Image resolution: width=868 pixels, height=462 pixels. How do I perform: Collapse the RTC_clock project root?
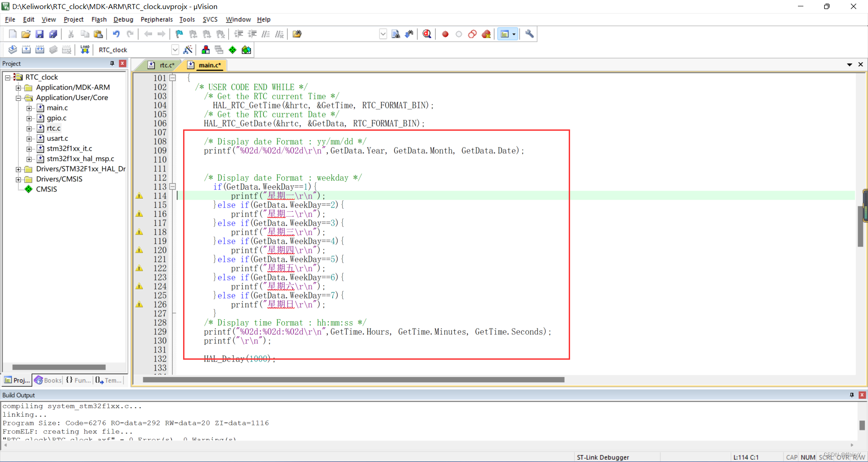tap(8, 77)
